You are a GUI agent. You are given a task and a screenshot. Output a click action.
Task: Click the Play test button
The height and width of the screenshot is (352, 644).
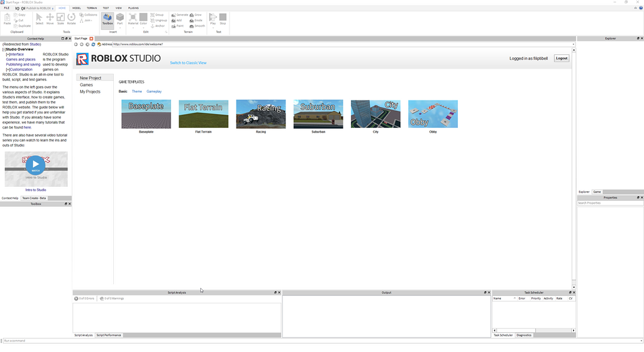tap(213, 17)
